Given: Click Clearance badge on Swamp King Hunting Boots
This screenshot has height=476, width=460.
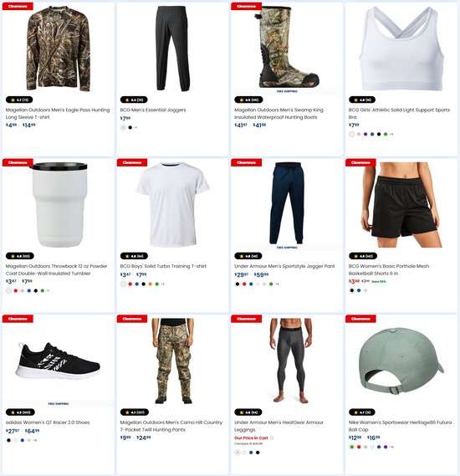Looking at the screenshot, I should point(246,6).
